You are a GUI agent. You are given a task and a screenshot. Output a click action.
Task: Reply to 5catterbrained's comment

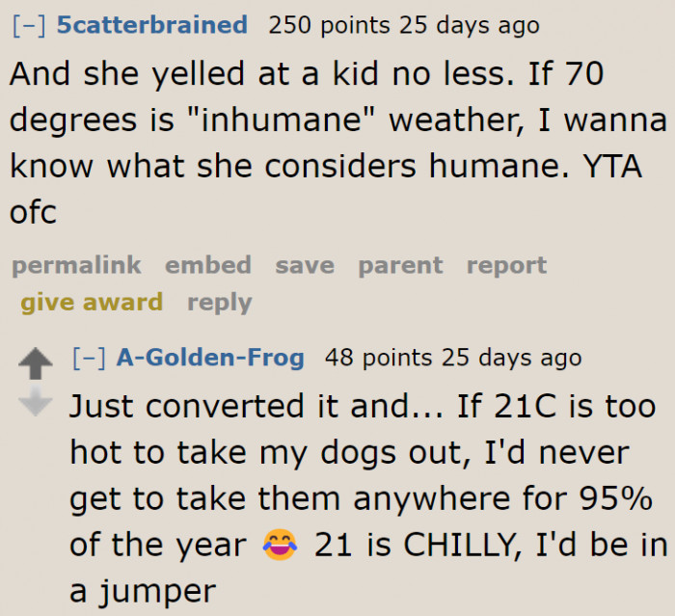(x=219, y=303)
